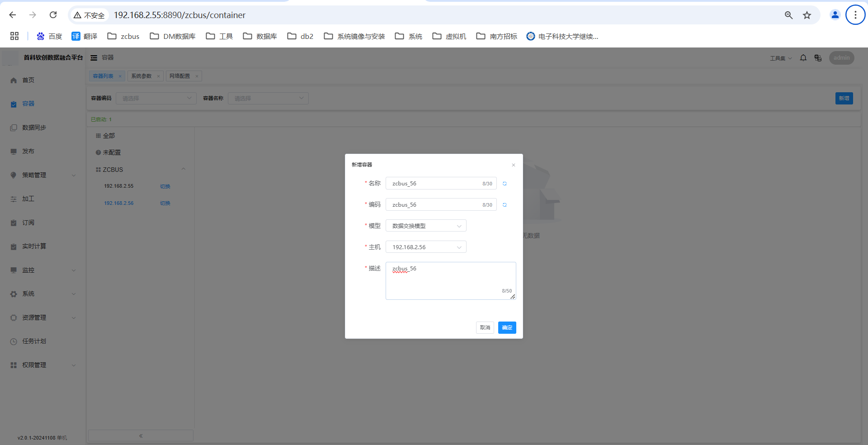Open the 主机 dropdown showing 192.168.2.56
The height and width of the screenshot is (445, 868).
(x=425, y=247)
